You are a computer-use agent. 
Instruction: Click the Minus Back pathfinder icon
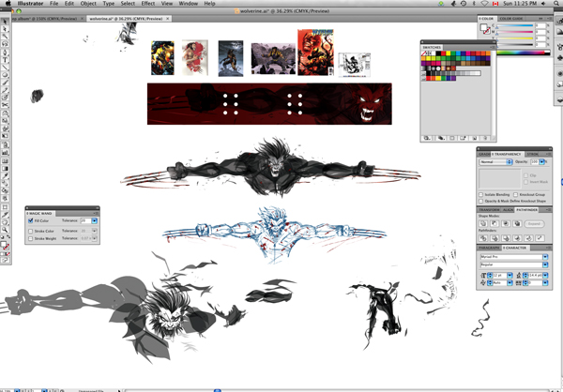(x=540, y=237)
